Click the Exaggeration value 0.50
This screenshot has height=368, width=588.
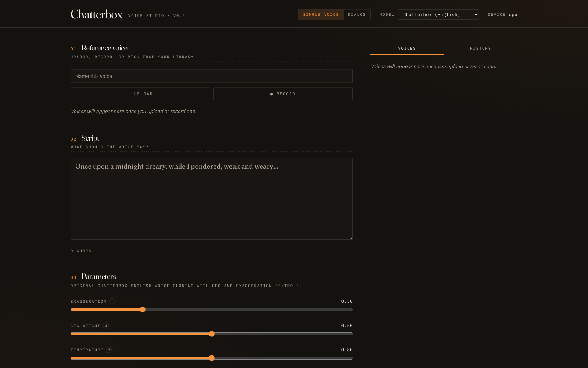pos(347,301)
